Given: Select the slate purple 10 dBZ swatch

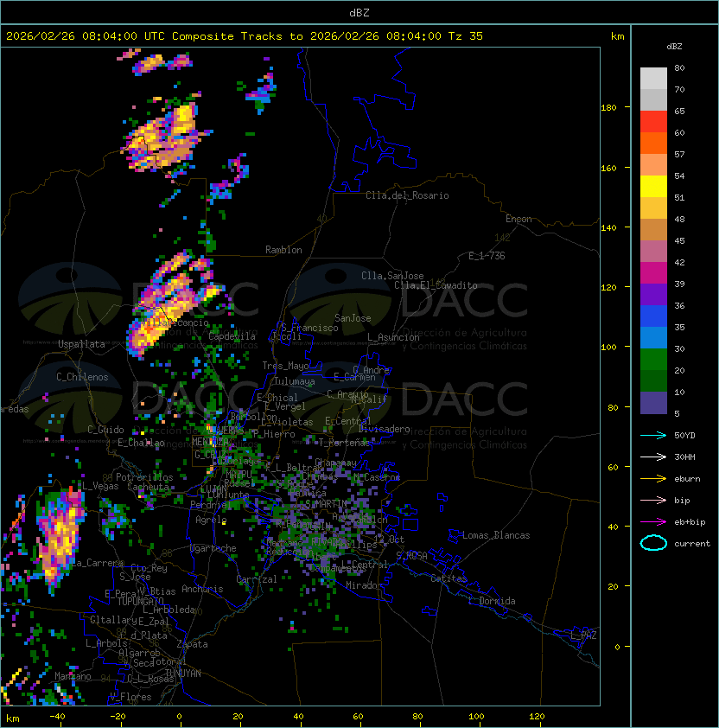Looking at the screenshot, I should pos(653,403).
